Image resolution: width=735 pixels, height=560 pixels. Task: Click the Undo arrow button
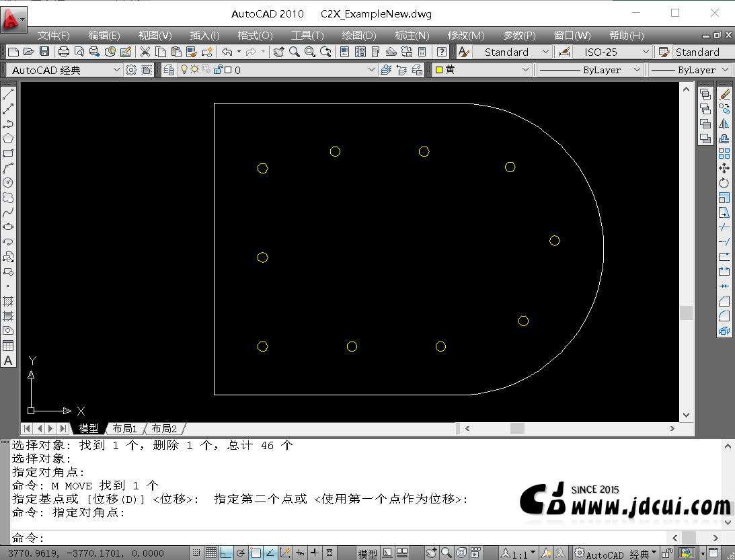coord(227,52)
